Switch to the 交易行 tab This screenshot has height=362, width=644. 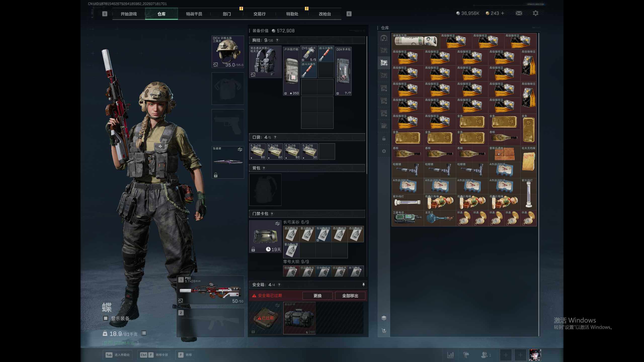coord(259,14)
